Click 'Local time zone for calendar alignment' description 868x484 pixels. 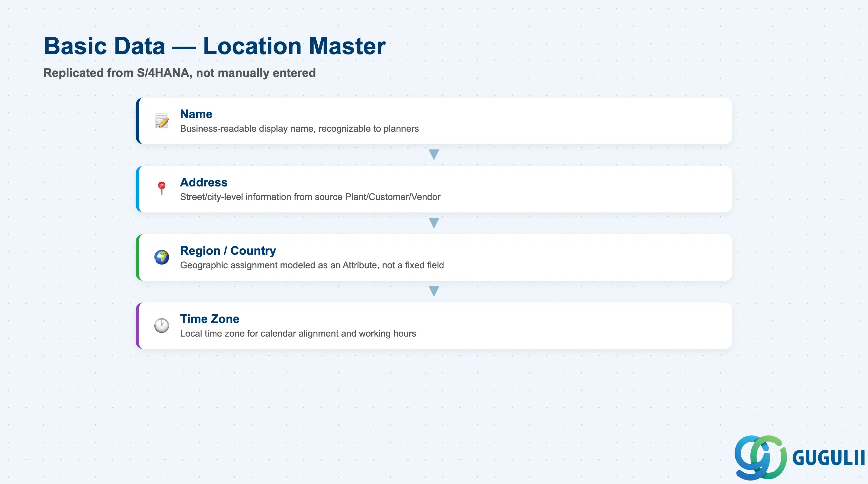coord(298,334)
